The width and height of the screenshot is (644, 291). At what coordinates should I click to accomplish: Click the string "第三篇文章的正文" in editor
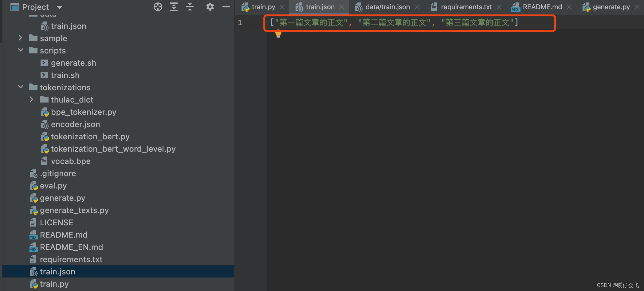(477, 22)
